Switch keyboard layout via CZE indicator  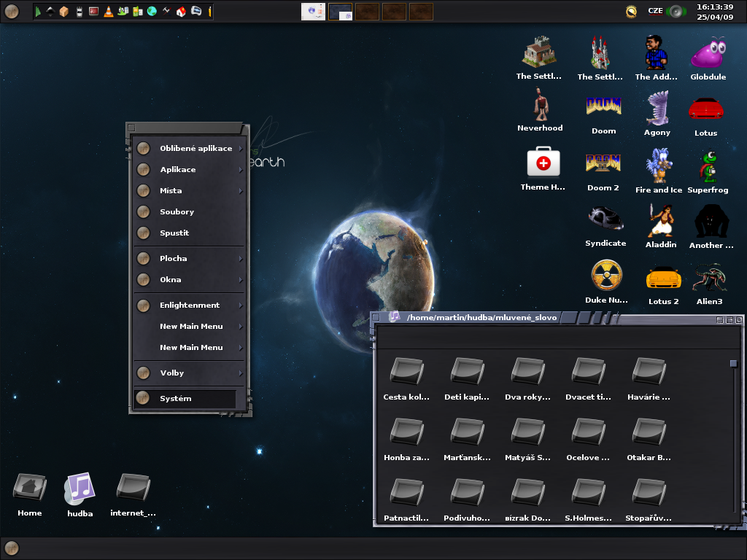[x=655, y=11]
